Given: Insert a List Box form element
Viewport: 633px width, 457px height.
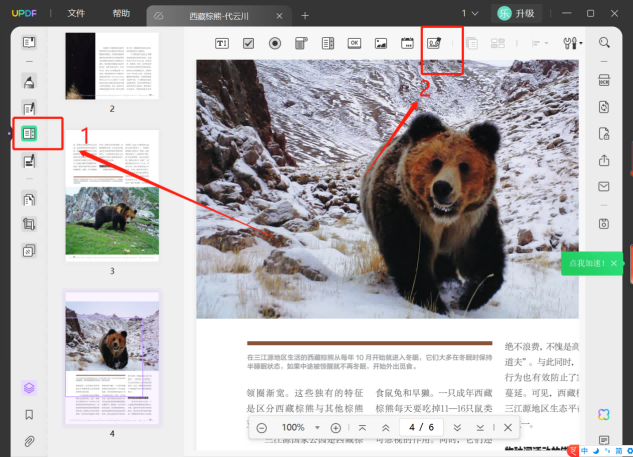Looking at the screenshot, I should 328,43.
